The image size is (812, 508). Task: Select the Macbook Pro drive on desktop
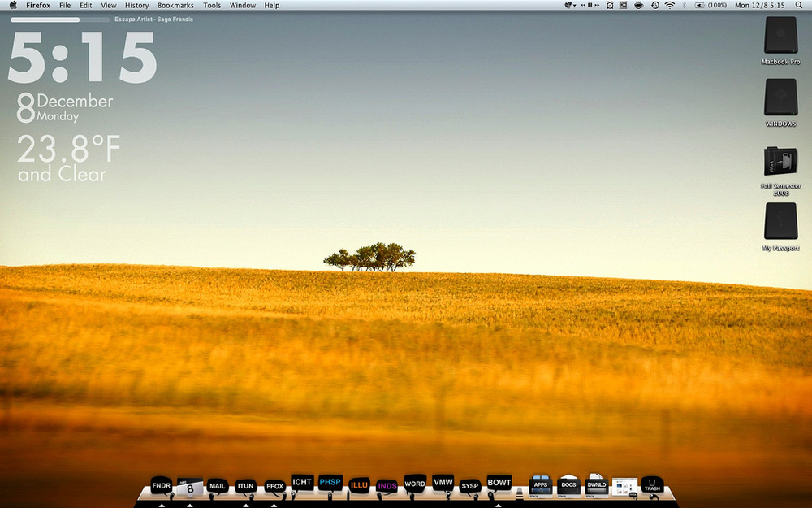(780, 37)
